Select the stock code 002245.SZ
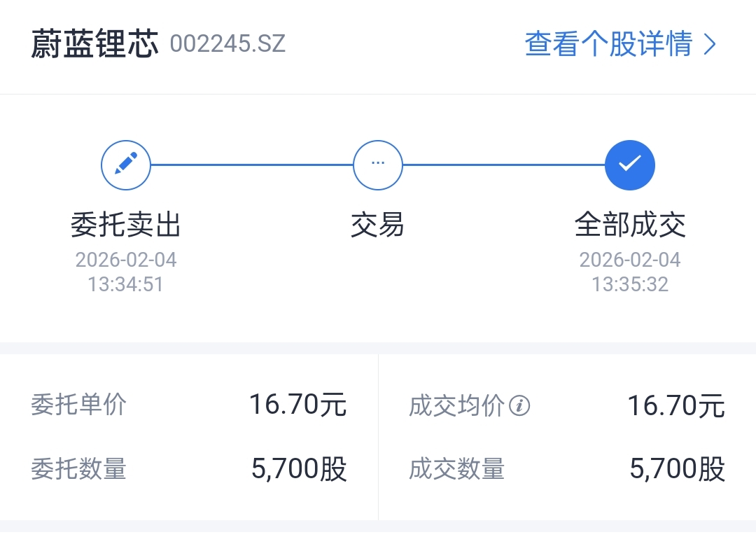The width and height of the screenshot is (756, 537). (x=227, y=45)
